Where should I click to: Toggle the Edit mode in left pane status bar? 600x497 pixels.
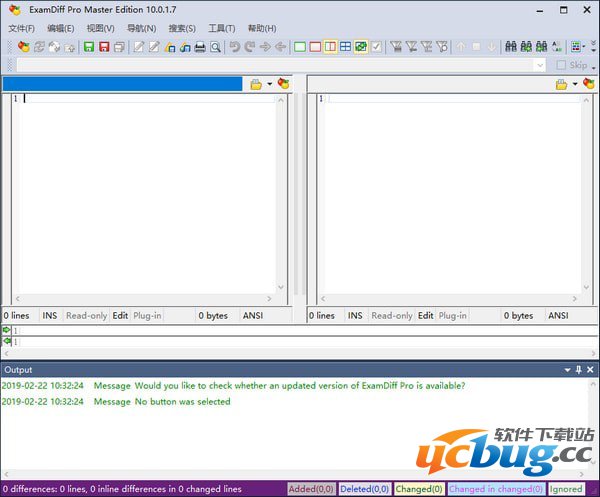tap(120, 315)
